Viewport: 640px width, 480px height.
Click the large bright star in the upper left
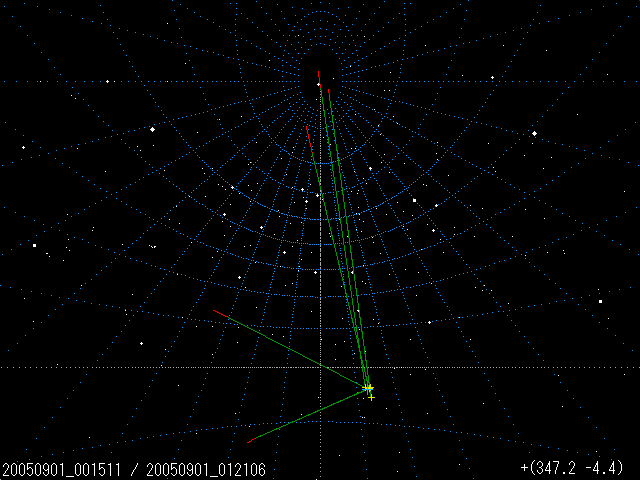[x=152, y=129]
